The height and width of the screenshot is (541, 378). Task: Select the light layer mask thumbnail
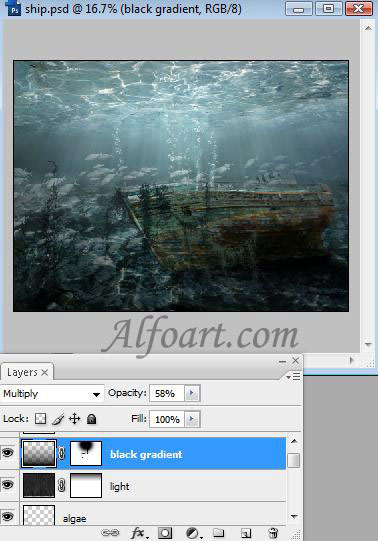86,485
